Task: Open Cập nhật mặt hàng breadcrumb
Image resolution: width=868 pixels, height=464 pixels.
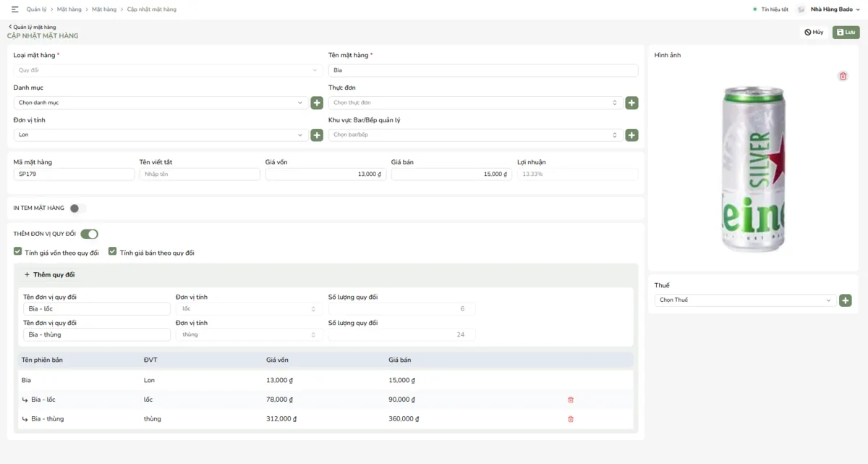Action: pyautogui.click(x=152, y=9)
